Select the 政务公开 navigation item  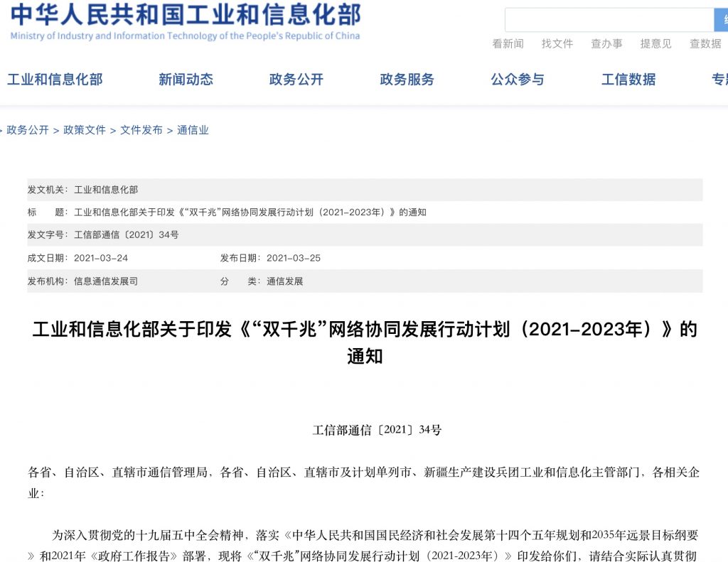click(x=296, y=80)
